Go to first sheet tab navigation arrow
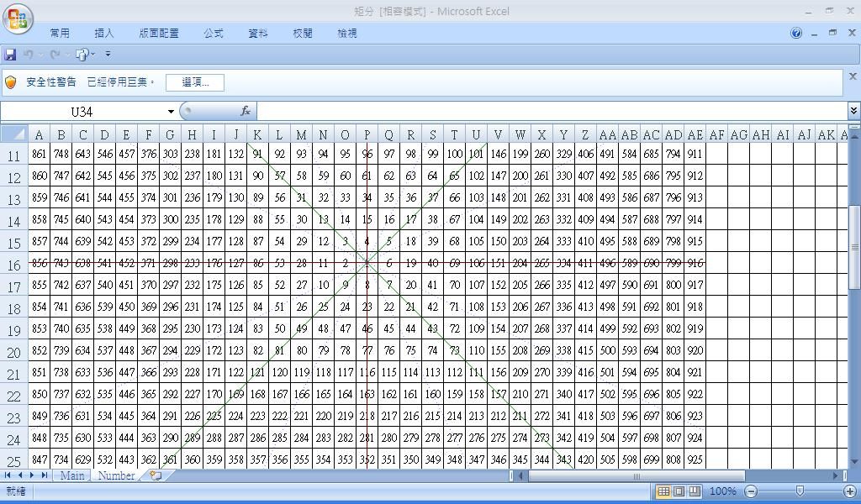This screenshot has height=504, width=861. [8, 475]
